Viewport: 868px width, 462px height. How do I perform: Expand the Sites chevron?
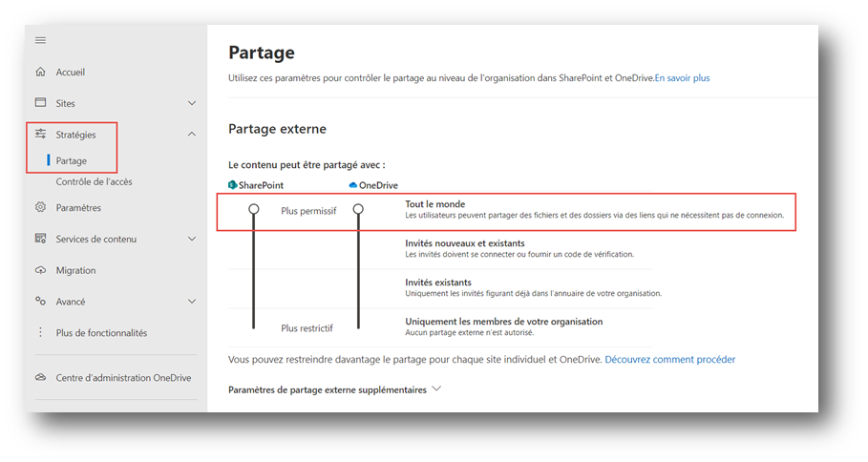pos(192,103)
